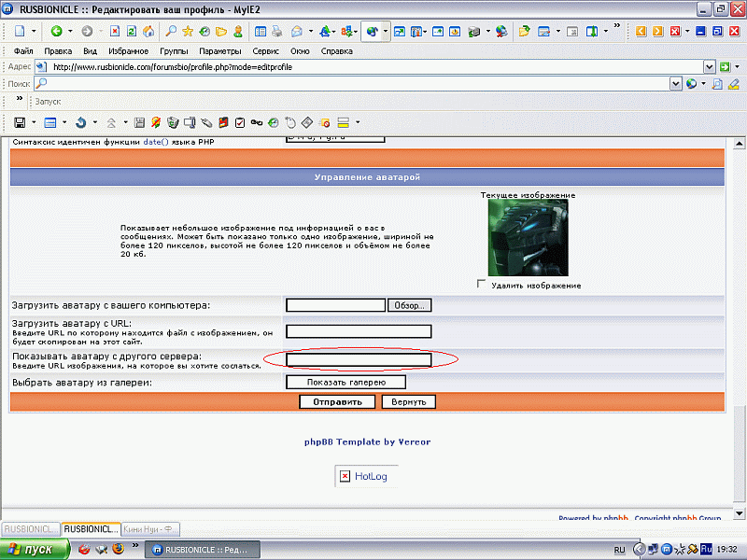Click the green Back navigation arrow
This screenshot has height=560, width=747.
56,32
